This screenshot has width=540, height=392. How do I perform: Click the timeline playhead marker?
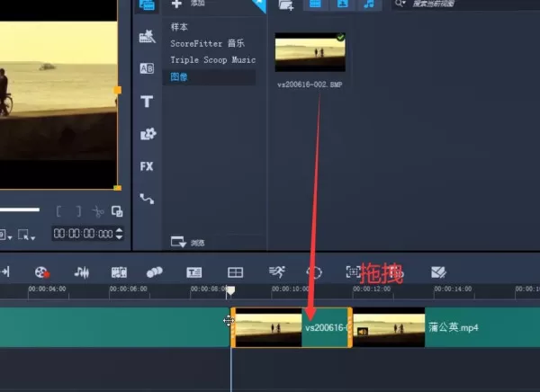pyautogui.click(x=230, y=291)
